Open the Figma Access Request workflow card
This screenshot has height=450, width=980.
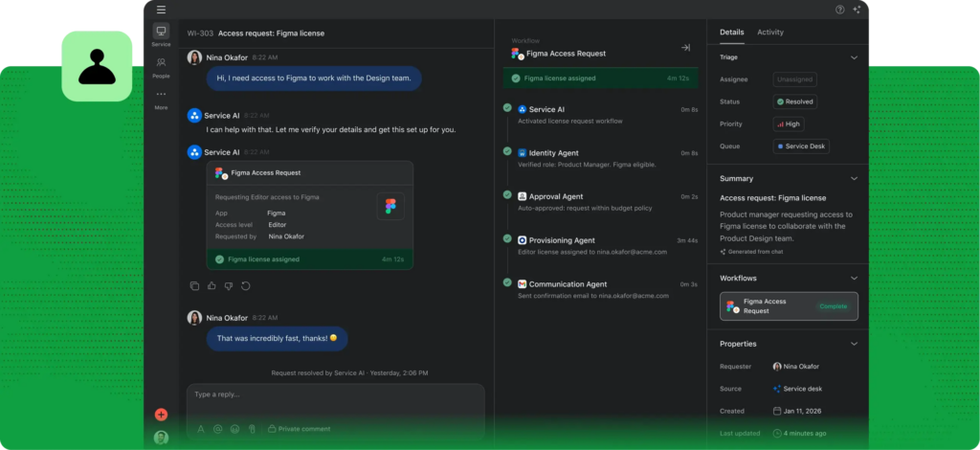(x=789, y=306)
